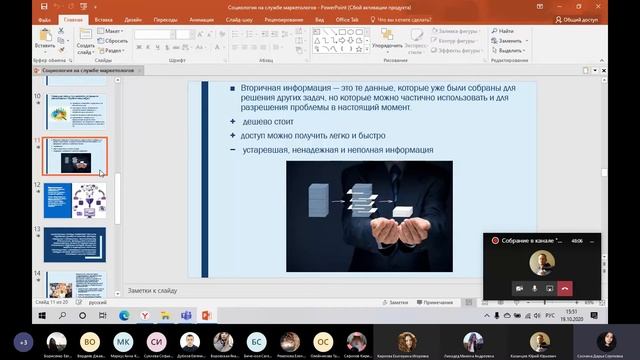The image size is (640, 360).
Task: Open Yandex browser from the taskbar
Action: click(145, 316)
